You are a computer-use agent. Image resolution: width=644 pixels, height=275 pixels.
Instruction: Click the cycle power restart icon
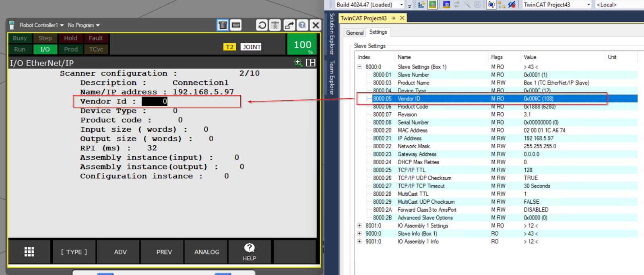tap(262, 25)
